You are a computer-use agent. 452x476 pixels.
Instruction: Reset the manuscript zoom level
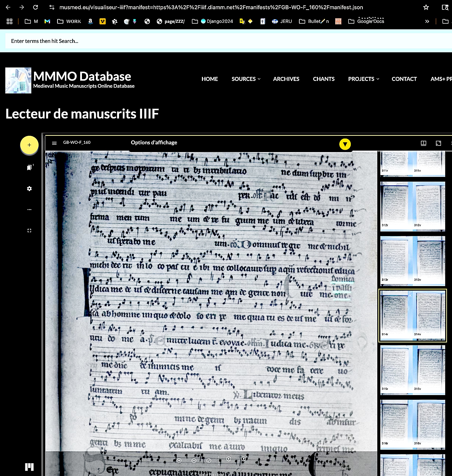click(x=209, y=460)
